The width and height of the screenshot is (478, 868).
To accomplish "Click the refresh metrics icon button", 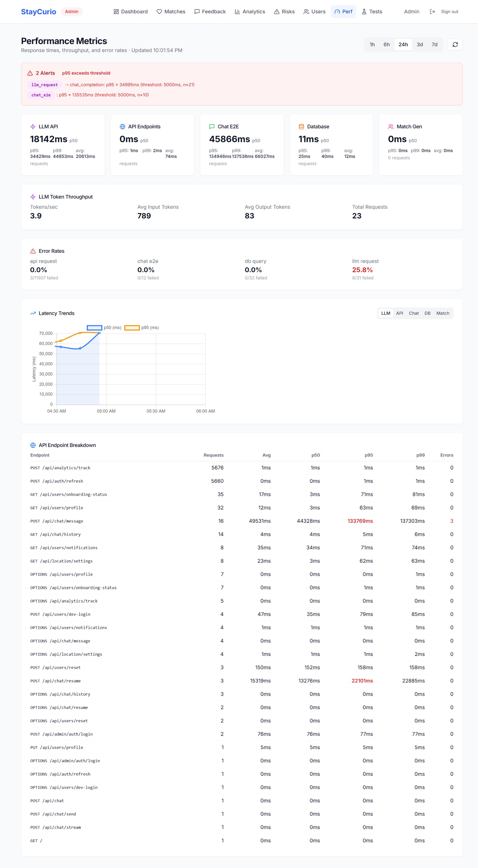I will point(455,45).
